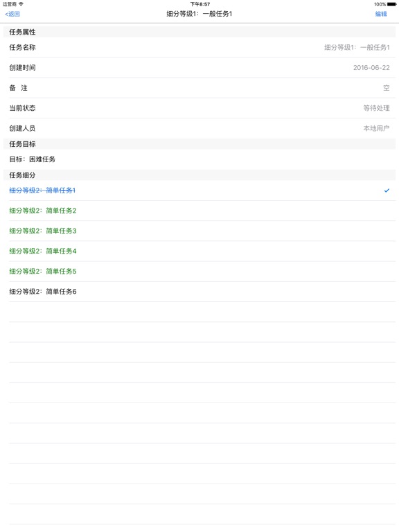399x532 pixels.
Task: Tap the 任务名称 row
Action: pyautogui.click(x=199, y=48)
